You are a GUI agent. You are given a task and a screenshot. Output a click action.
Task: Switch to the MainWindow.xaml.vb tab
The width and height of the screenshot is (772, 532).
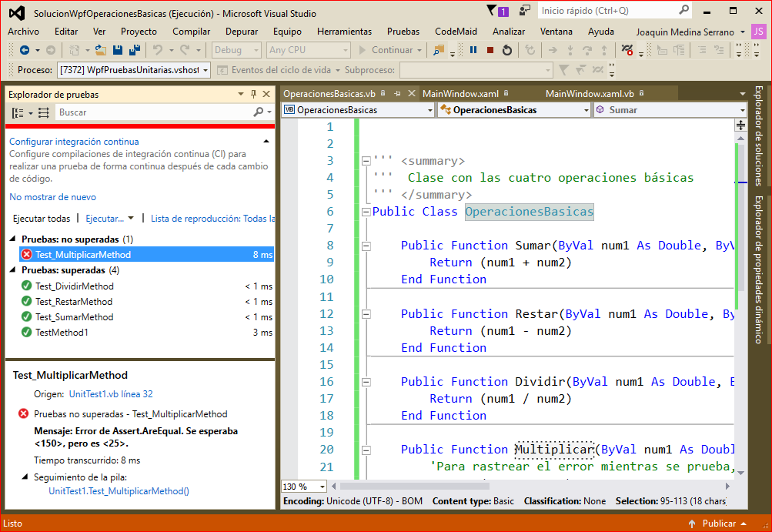click(x=590, y=94)
